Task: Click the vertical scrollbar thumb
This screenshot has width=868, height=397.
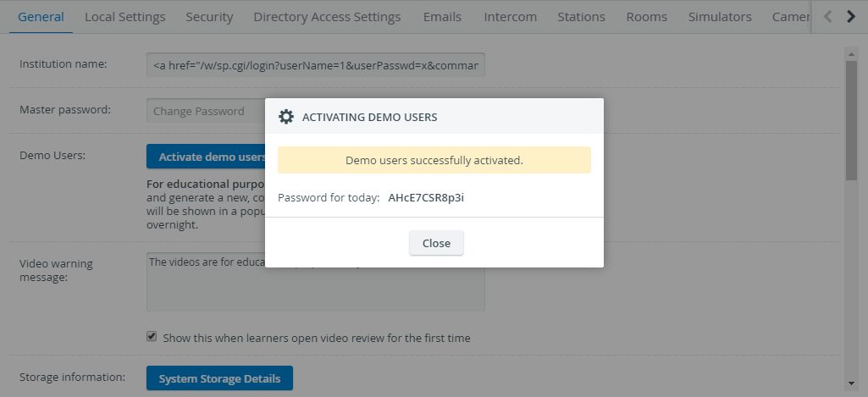Action: [851, 120]
